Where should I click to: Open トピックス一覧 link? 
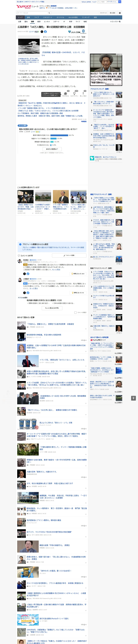click(x=115, y=21)
